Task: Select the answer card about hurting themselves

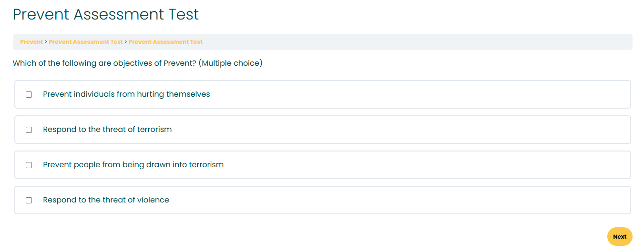Action: click(x=323, y=94)
